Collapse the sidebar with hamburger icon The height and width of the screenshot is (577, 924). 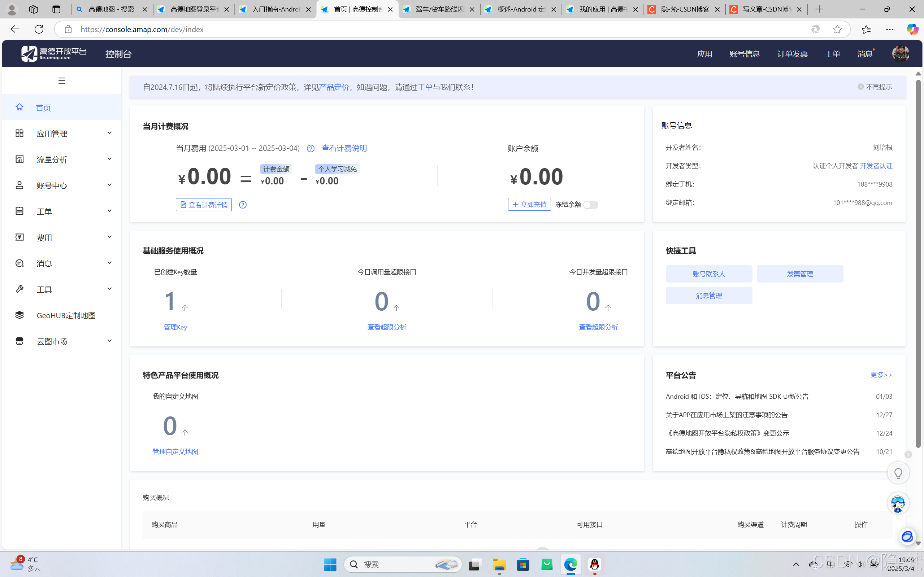62,80
